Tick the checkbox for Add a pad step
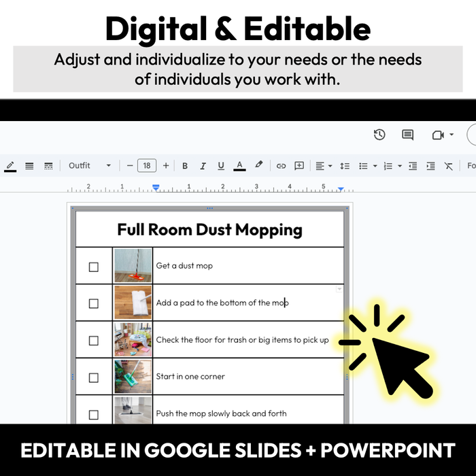Image resolution: width=476 pixels, height=476 pixels. click(x=94, y=303)
